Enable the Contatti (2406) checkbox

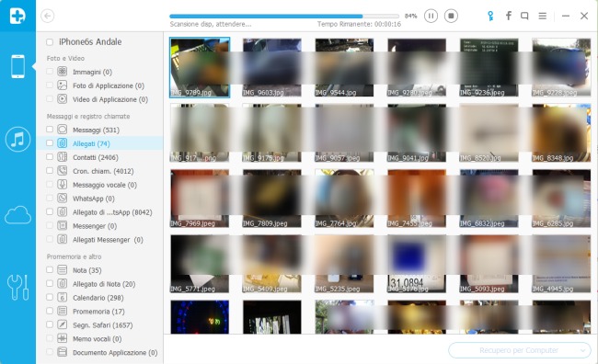[x=50, y=156]
